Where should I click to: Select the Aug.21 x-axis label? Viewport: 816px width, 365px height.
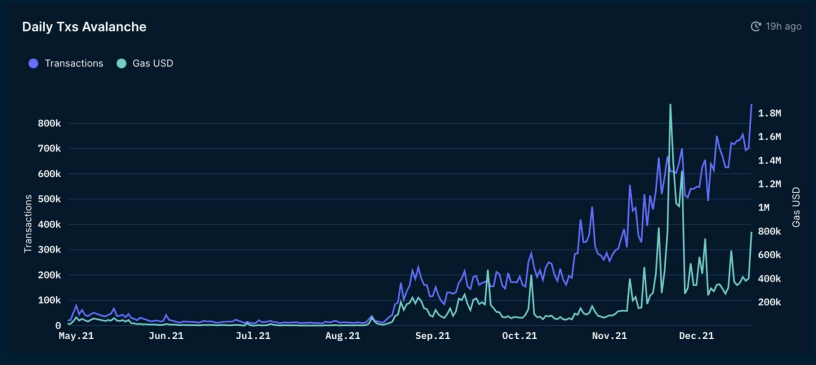click(344, 336)
